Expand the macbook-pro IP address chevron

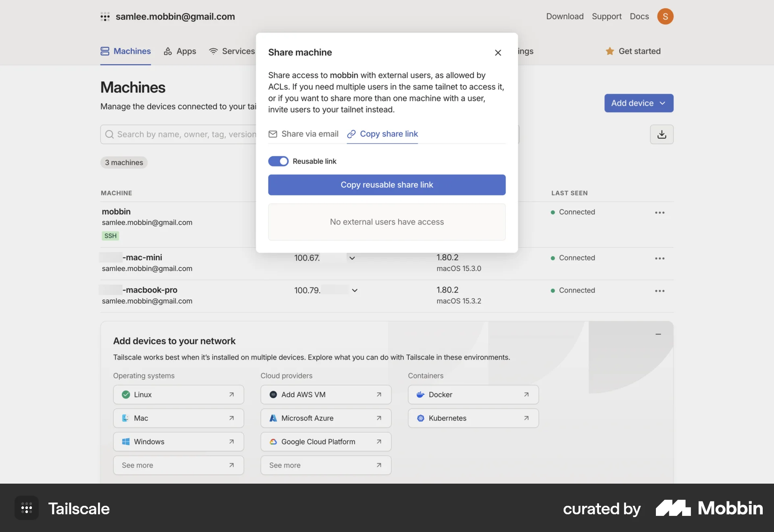point(354,290)
